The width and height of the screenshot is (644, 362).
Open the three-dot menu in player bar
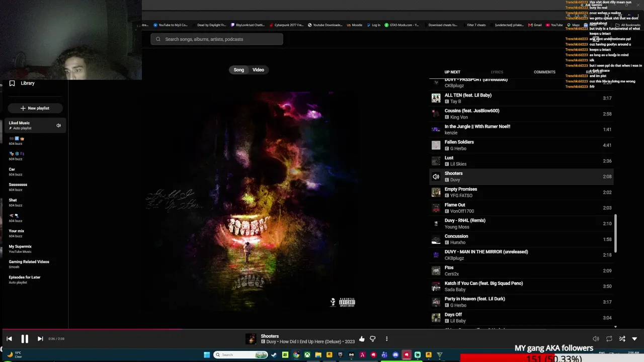pos(386,339)
